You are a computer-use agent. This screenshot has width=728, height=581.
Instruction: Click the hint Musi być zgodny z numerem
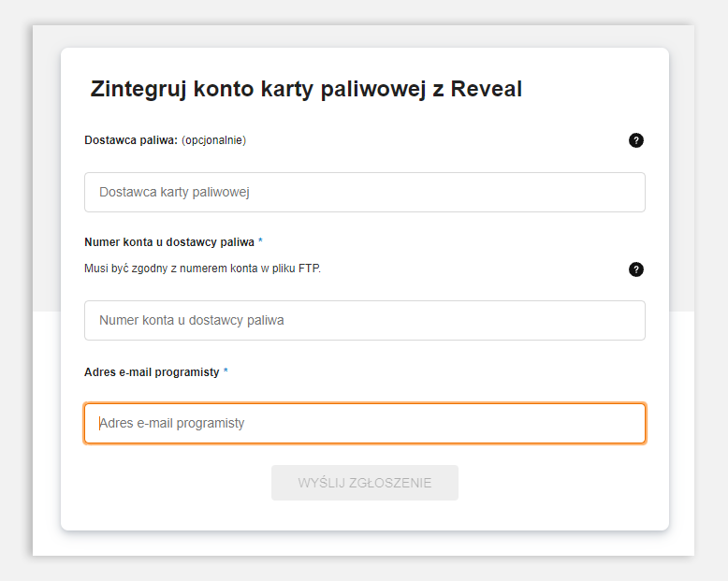(202, 269)
